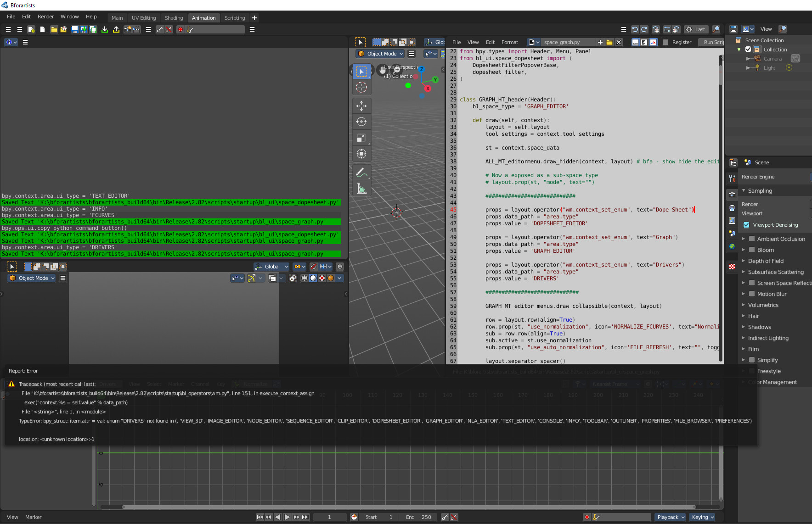This screenshot has width=812, height=524.
Task: Click the play animation button in timeline
Action: [x=287, y=517]
